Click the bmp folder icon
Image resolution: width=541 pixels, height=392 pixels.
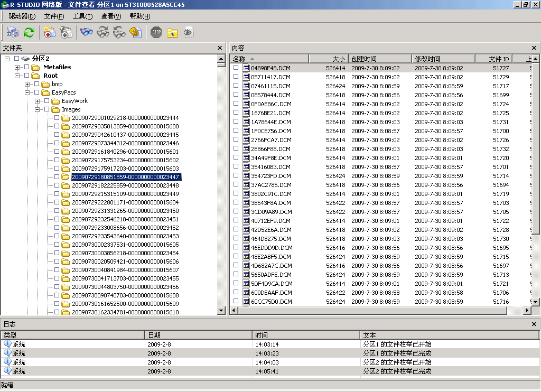click(x=45, y=84)
